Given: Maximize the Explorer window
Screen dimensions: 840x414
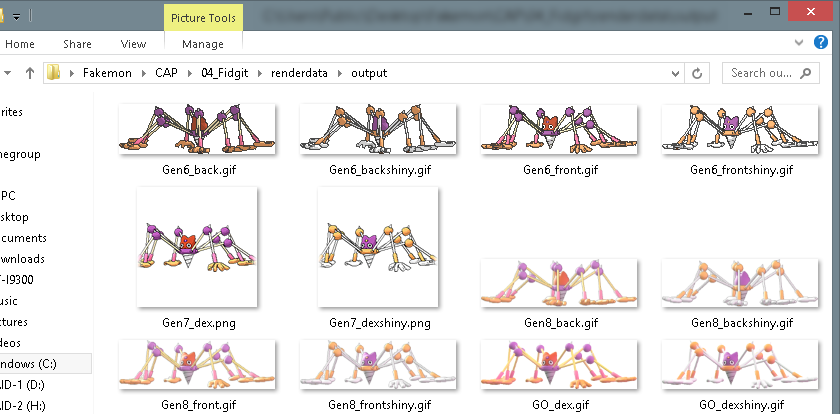Looking at the screenshot, I should tap(775, 11).
